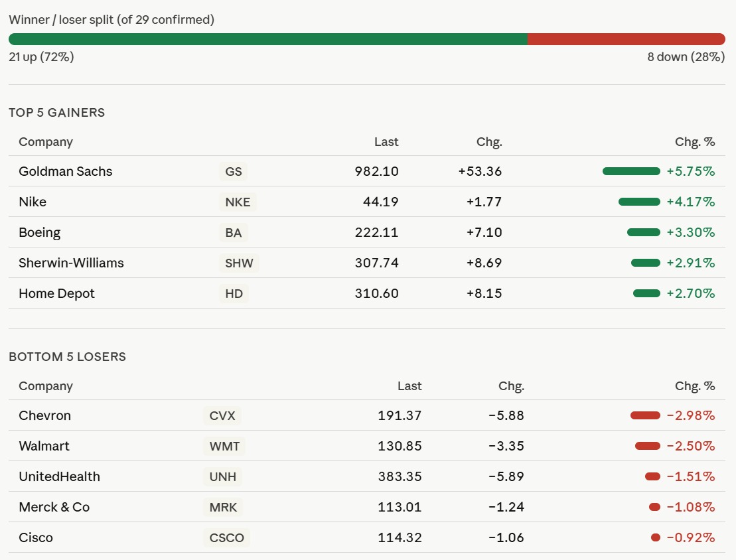The height and width of the screenshot is (560, 736).
Task: Click the +3.30% percent change
Action: (691, 232)
